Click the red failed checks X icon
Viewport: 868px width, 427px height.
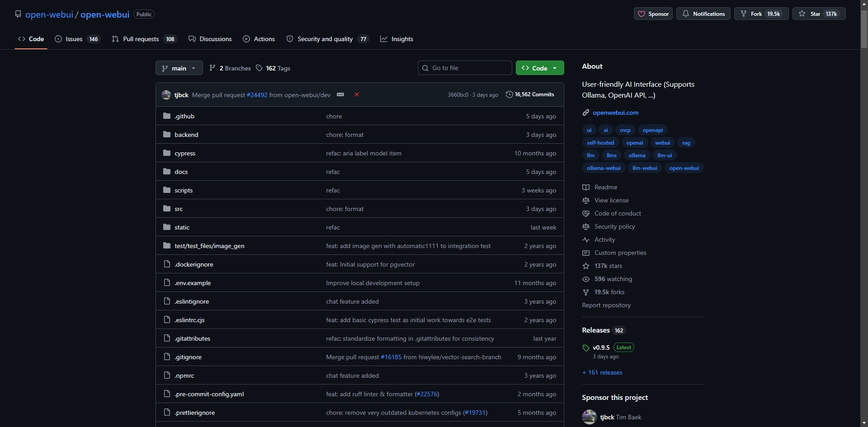[357, 94]
